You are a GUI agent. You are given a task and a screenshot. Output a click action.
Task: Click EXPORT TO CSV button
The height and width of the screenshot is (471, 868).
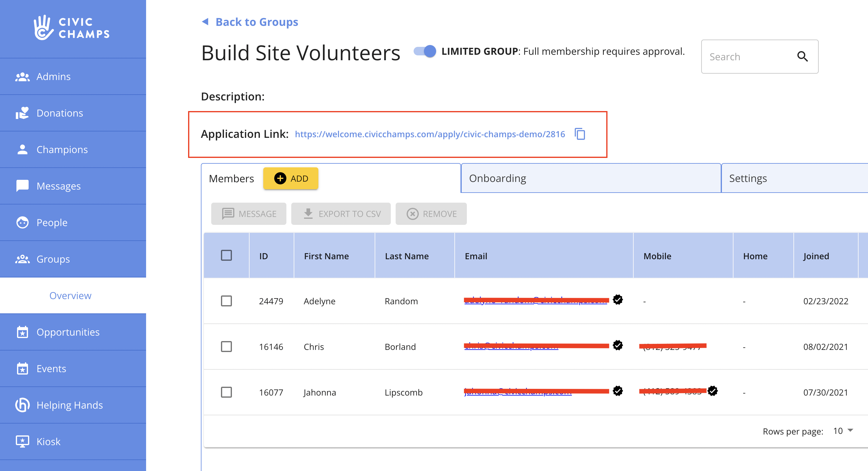click(x=341, y=214)
